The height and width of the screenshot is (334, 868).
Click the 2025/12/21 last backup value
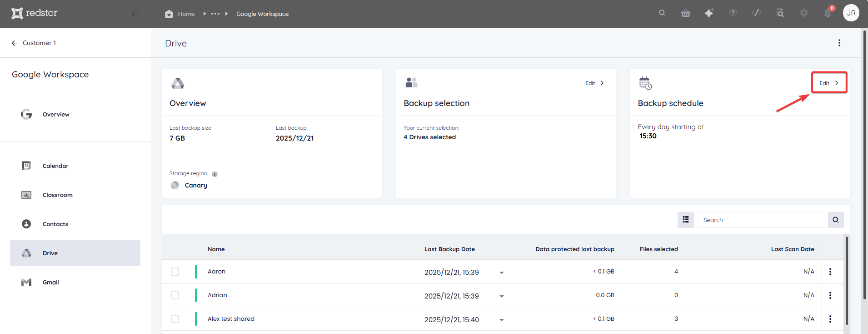[294, 138]
